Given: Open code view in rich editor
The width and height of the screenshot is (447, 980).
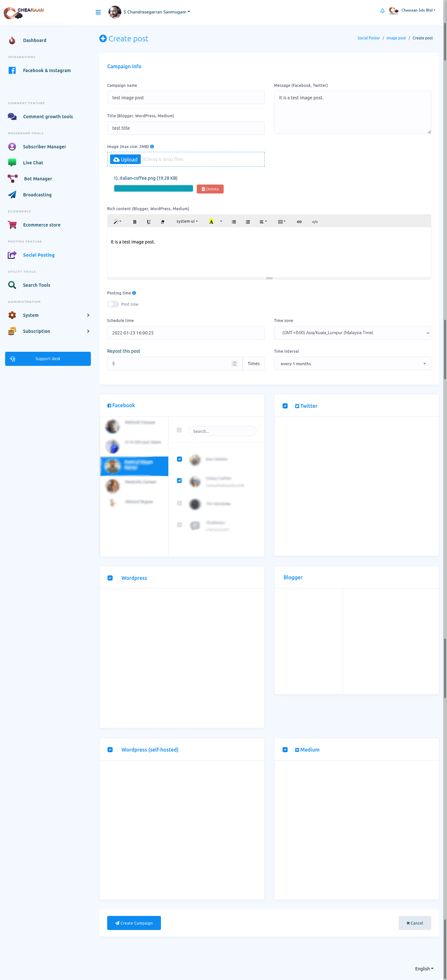Looking at the screenshot, I should (315, 222).
